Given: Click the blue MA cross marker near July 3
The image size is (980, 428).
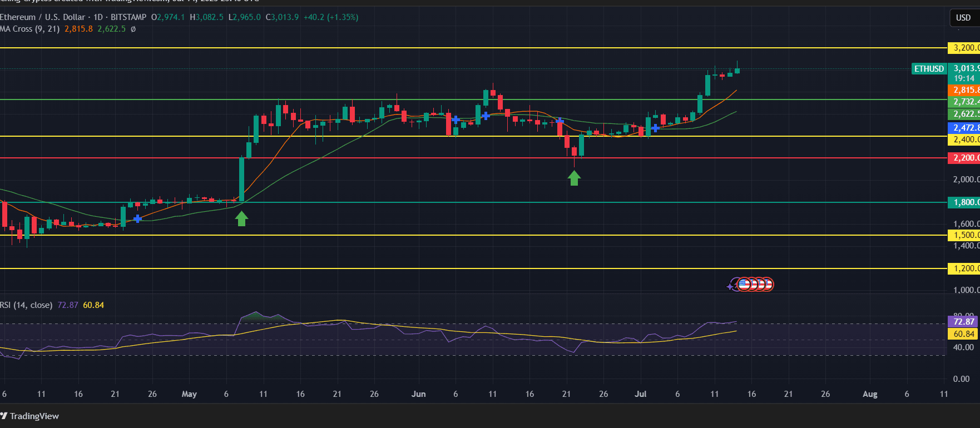Looking at the screenshot, I should (655, 128).
